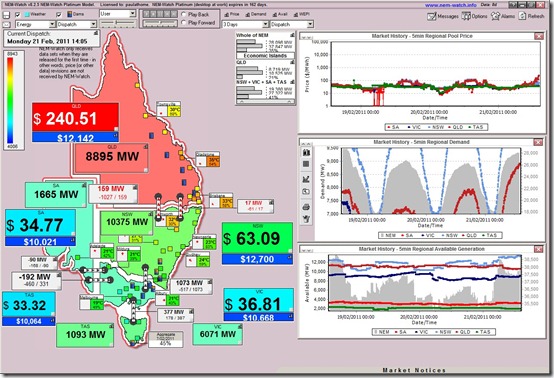This screenshot has width=554, height=378.
Task: Click the printer icon in the chart toolbar
Action: (306, 207)
